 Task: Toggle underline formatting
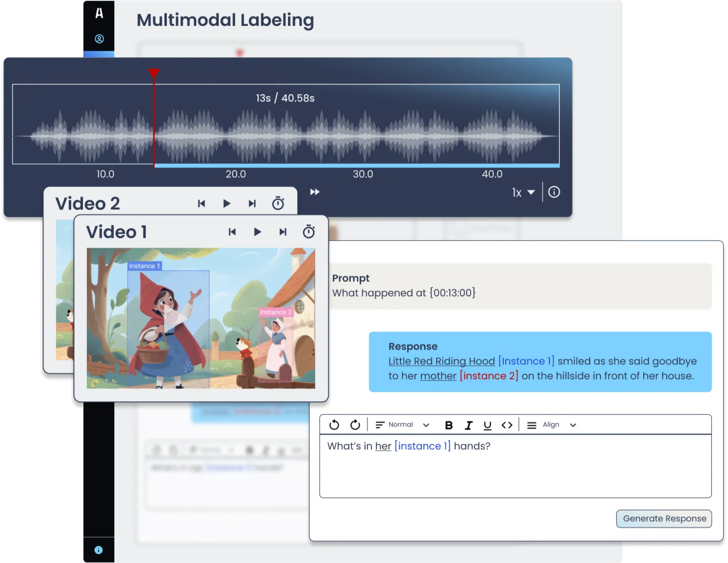coord(487,426)
